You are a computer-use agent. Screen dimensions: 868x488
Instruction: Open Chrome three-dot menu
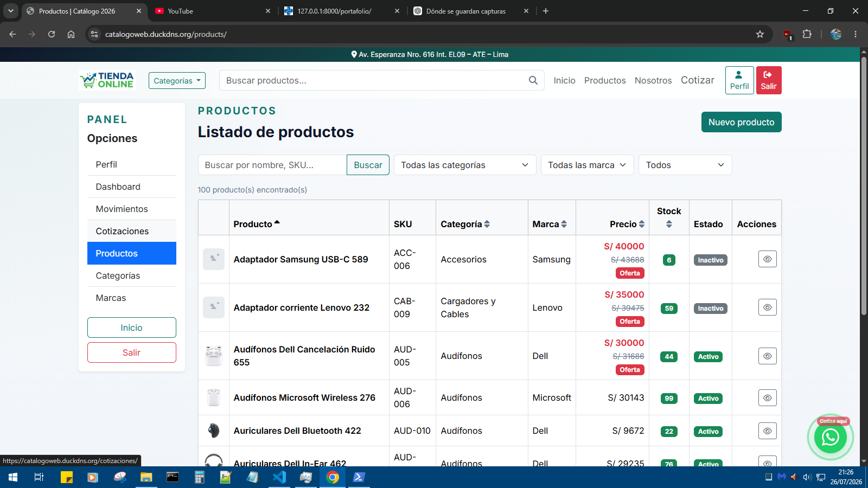coord(856,34)
